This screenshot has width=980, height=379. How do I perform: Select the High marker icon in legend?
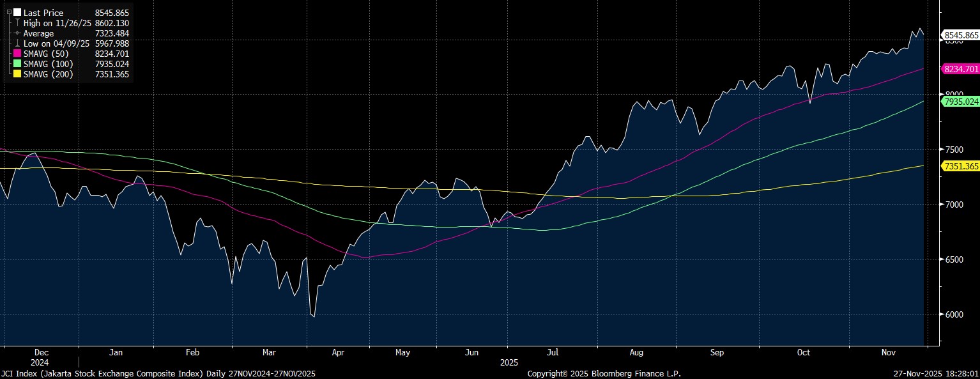point(17,23)
